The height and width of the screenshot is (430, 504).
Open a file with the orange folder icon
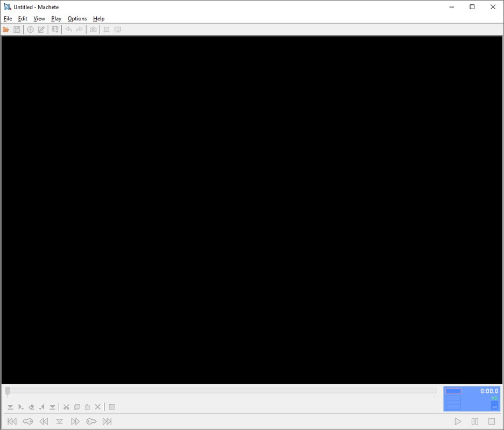[6, 30]
